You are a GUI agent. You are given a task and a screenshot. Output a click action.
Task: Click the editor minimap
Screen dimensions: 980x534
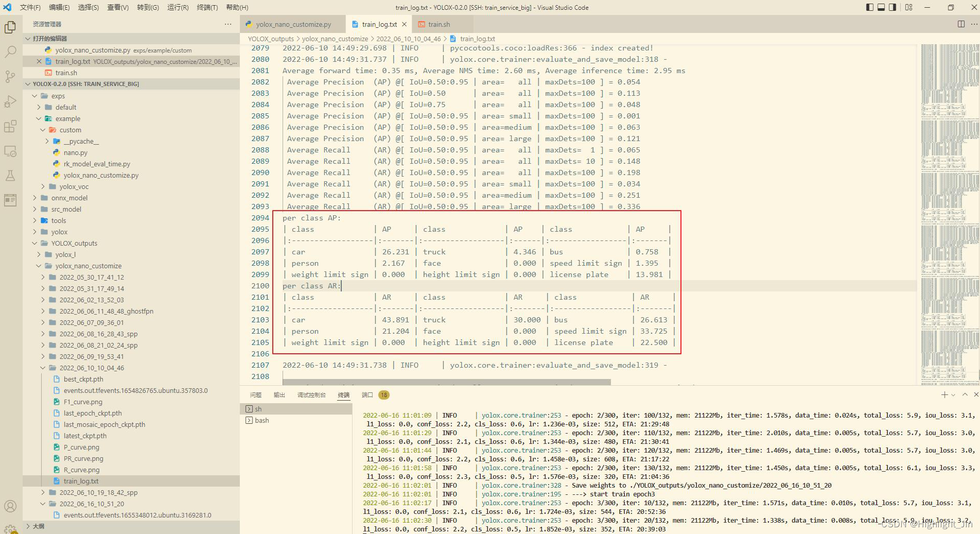(x=949, y=214)
